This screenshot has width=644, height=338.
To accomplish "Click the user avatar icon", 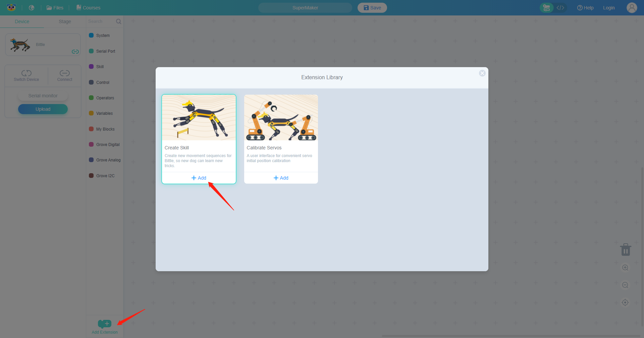I will pyautogui.click(x=632, y=8).
